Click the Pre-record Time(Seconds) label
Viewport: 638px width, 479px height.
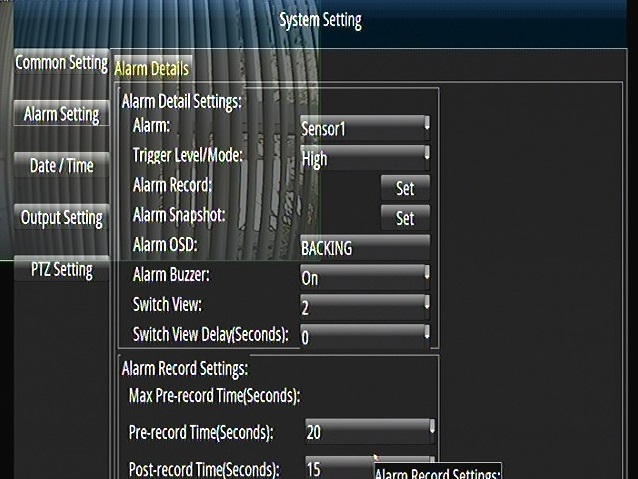[201, 432]
